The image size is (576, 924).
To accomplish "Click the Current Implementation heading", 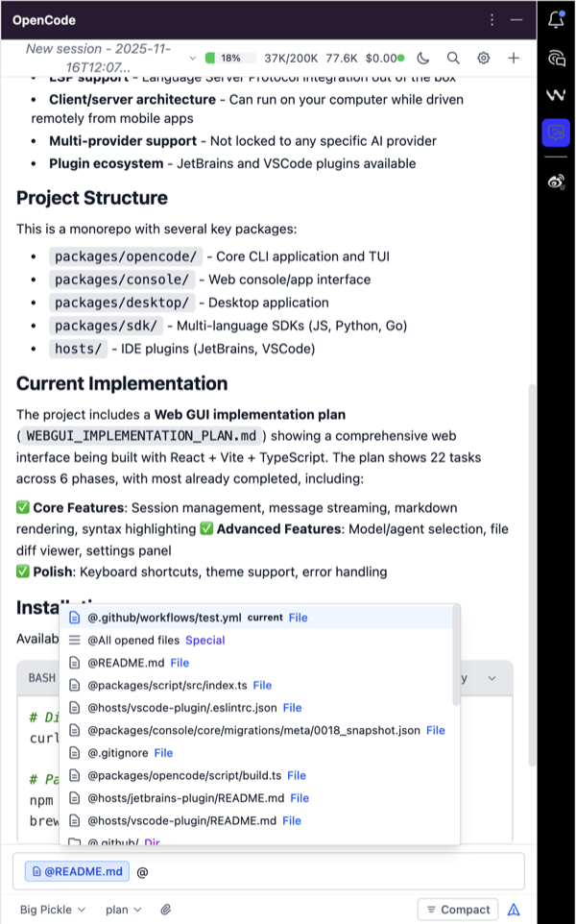I will coord(122,383).
